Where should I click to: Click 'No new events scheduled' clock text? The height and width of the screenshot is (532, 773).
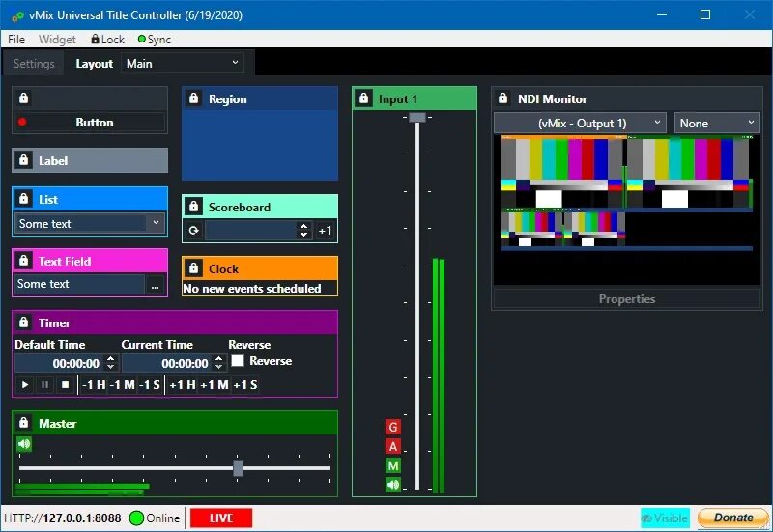coord(252,288)
